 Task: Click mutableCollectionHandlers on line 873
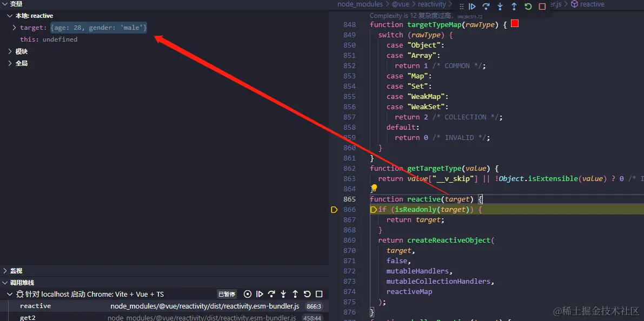(438, 281)
